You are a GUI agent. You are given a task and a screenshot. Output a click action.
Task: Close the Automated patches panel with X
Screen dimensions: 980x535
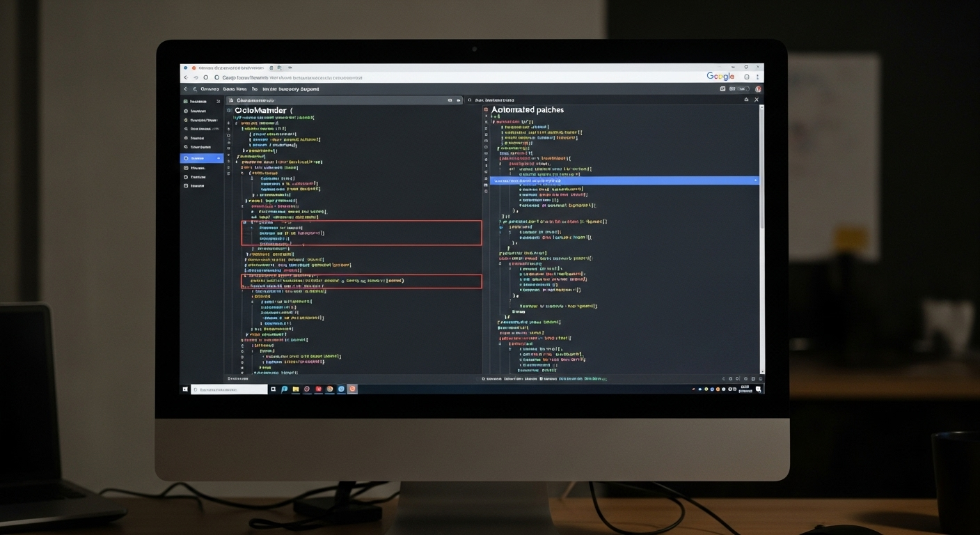click(757, 100)
